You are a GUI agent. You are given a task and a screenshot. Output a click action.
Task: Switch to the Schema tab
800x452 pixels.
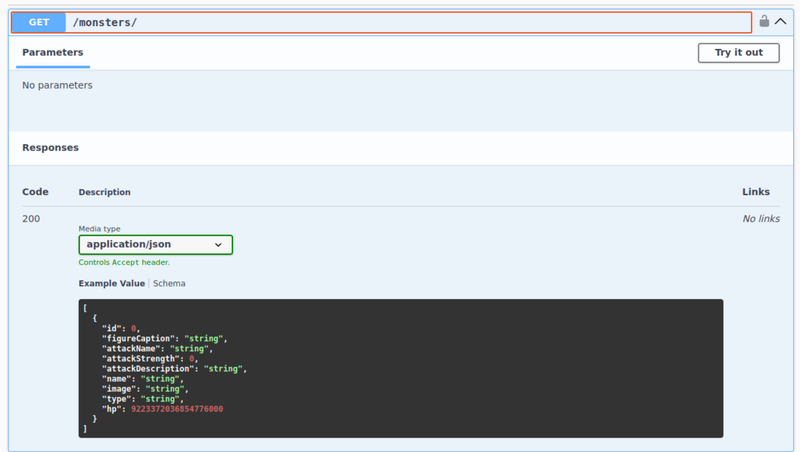pyautogui.click(x=169, y=283)
